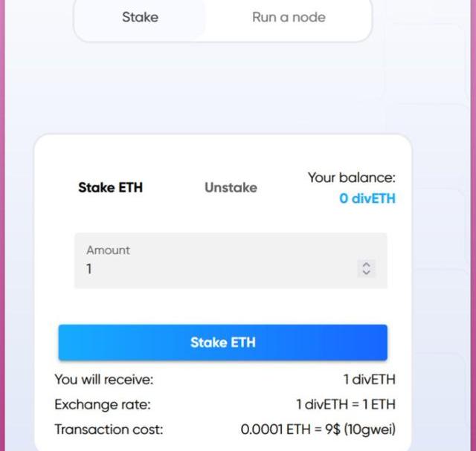Image resolution: width=476 pixels, height=451 pixels.
Task: Increase amount with stepper up arrow
Action: click(x=367, y=265)
